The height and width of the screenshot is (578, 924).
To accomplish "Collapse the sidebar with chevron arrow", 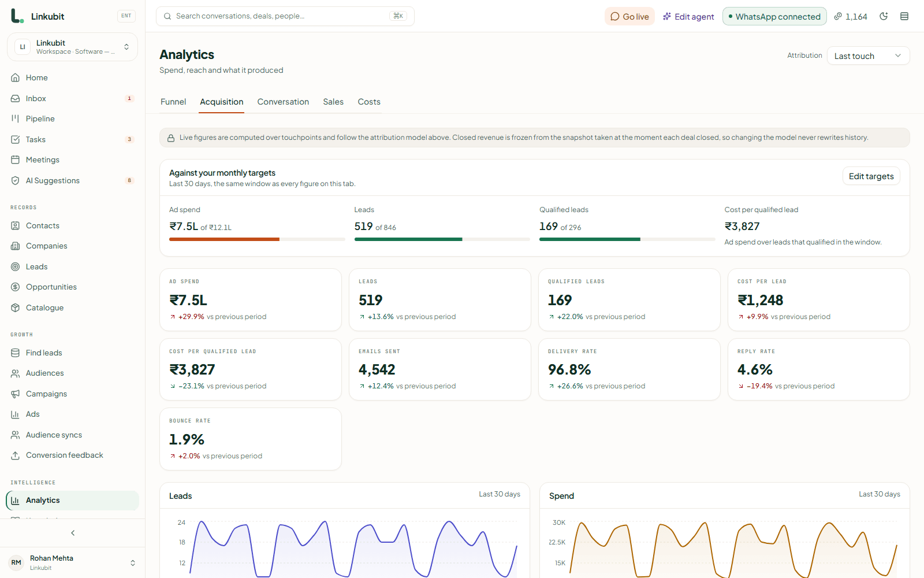I will point(73,533).
